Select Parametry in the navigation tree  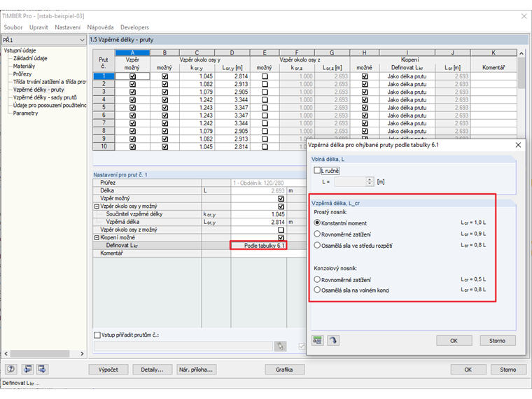coord(25,113)
